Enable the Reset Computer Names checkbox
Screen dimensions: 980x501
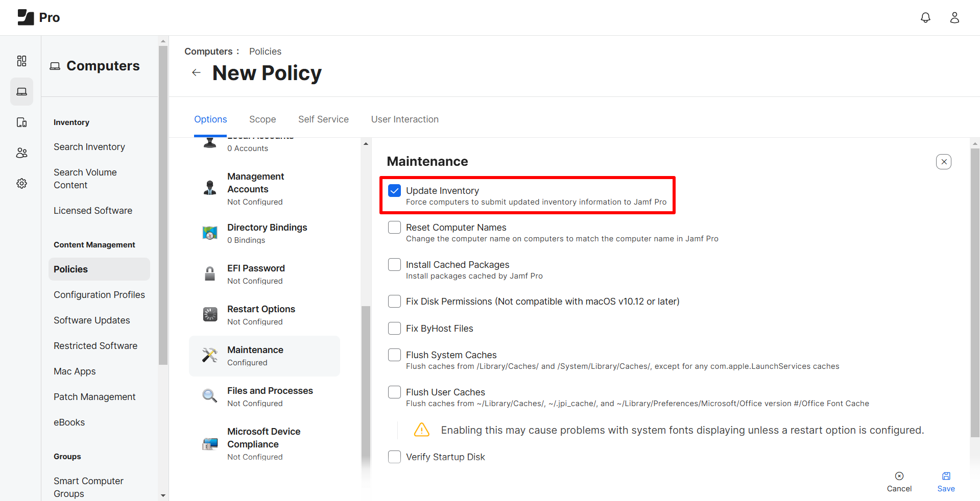pyautogui.click(x=394, y=228)
